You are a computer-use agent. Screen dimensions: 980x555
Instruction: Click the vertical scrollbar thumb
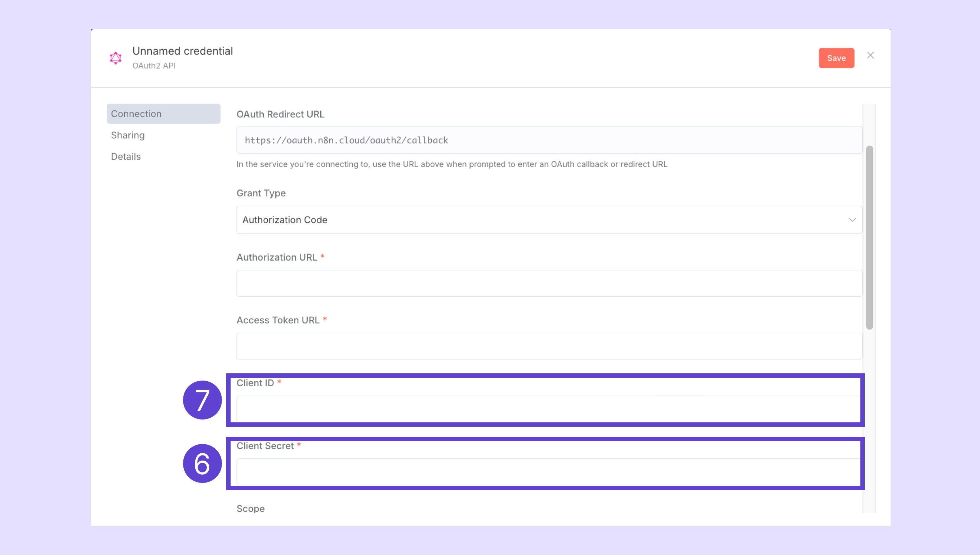tap(869, 237)
